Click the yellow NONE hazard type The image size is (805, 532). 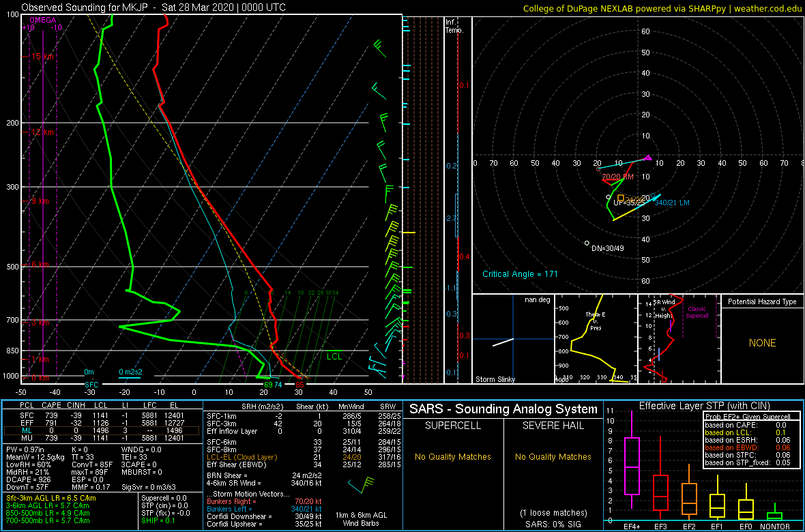coord(762,343)
